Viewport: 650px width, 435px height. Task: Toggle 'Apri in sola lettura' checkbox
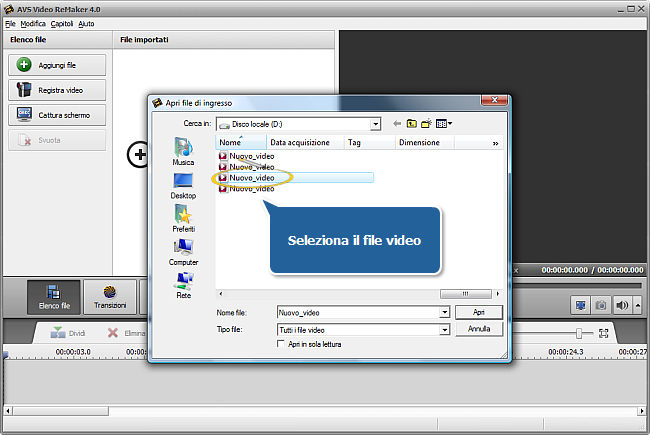point(281,344)
